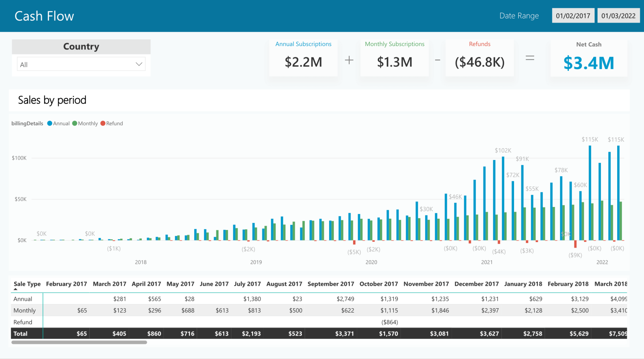Expand the chevron on the Country selector

138,64
